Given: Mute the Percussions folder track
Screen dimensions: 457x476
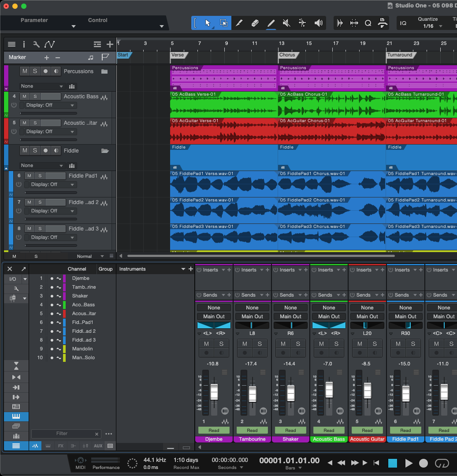Looking at the screenshot, I should click(x=25, y=71).
